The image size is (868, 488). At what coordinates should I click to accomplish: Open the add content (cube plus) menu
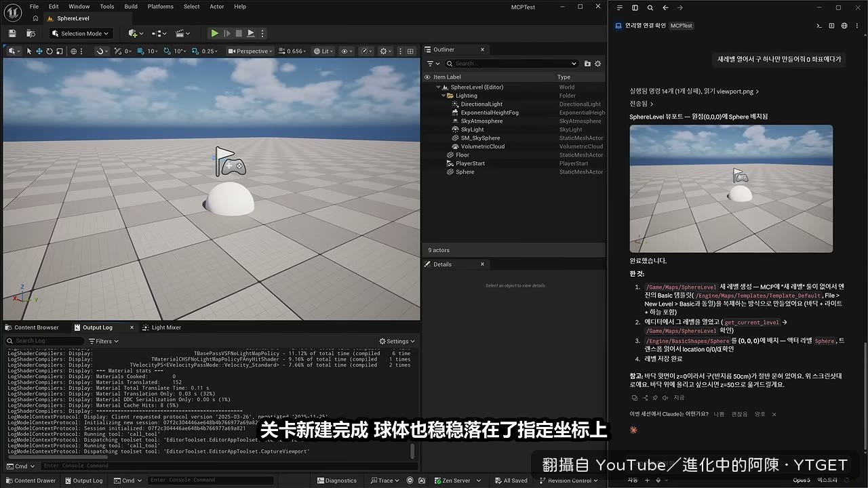pos(135,33)
